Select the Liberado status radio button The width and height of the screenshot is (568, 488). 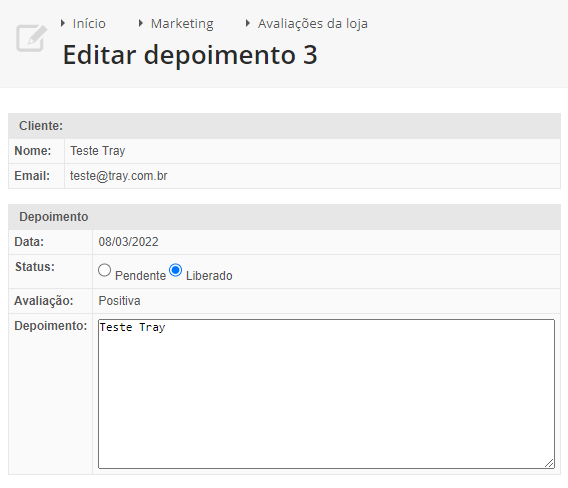point(176,270)
